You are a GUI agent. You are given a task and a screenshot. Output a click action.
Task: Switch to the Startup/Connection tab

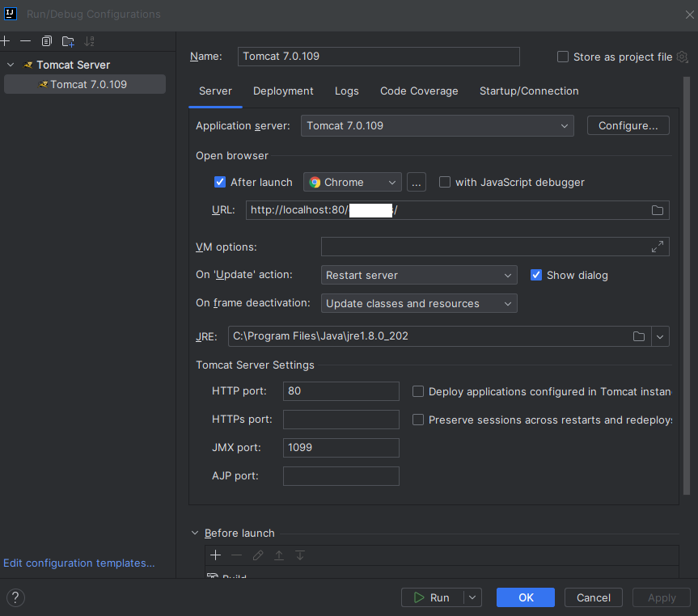pos(529,91)
